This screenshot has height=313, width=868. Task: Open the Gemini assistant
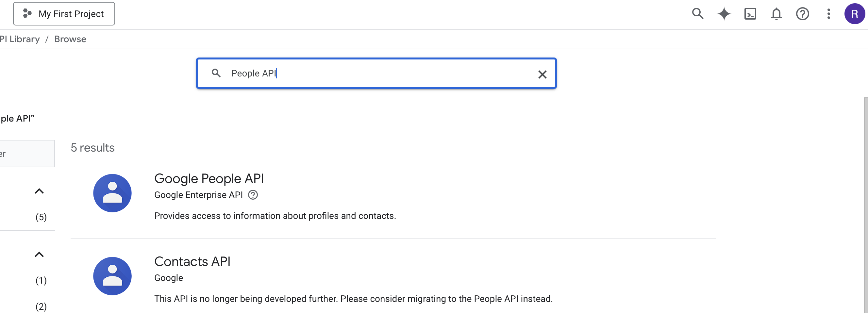[724, 14]
